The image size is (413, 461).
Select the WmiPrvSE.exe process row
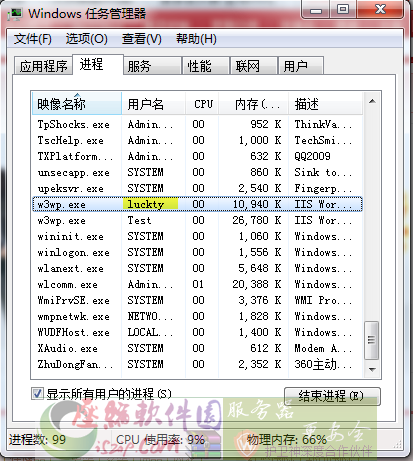197,300
